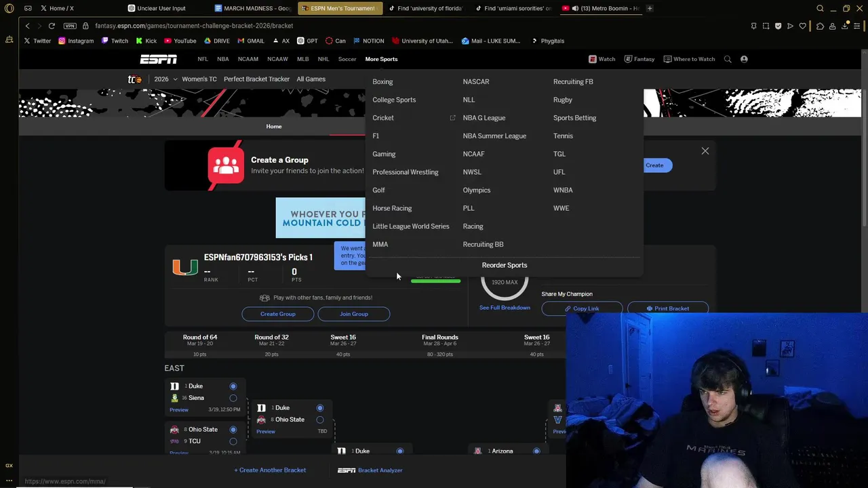Image resolution: width=868 pixels, height=488 pixels.
Task: Open the NCAAW menu in the ESPN nav
Action: coord(277,59)
